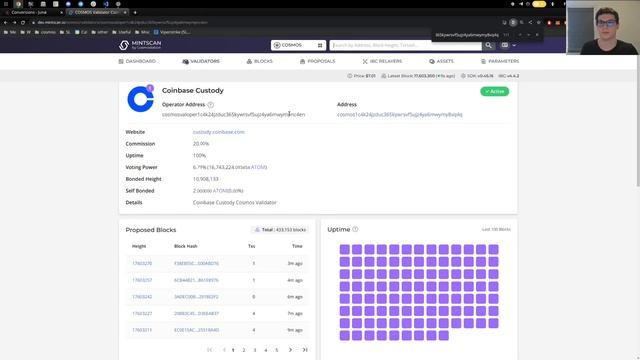Go to previous find-in-page match
Screen dimensions: 640x360
pyautogui.click(x=520, y=35)
